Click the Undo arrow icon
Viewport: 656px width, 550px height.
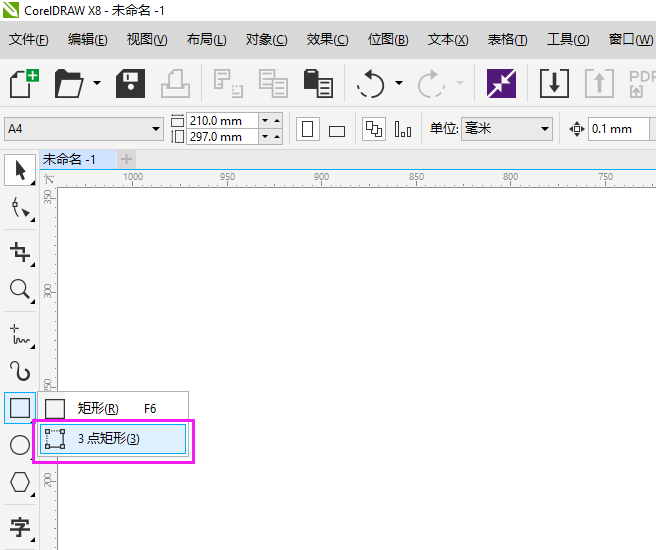(371, 83)
